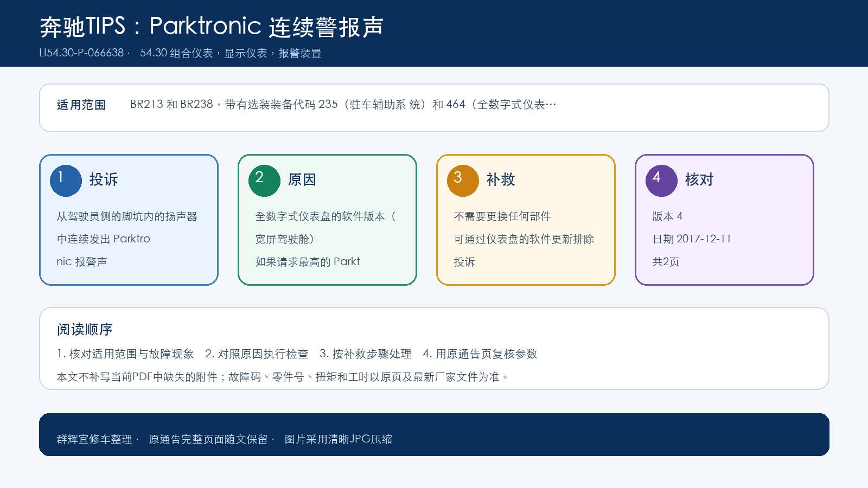This screenshot has width=868, height=488.
Task: Click the footer text 原通告完整页面随文保留
Action: click(208, 439)
